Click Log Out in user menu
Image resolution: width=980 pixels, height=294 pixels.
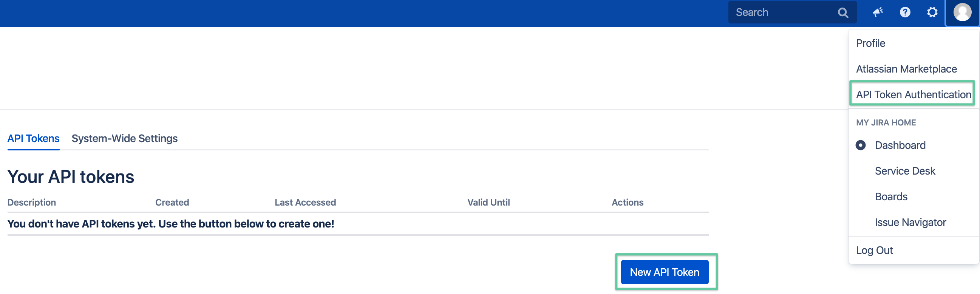coord(874,251)
